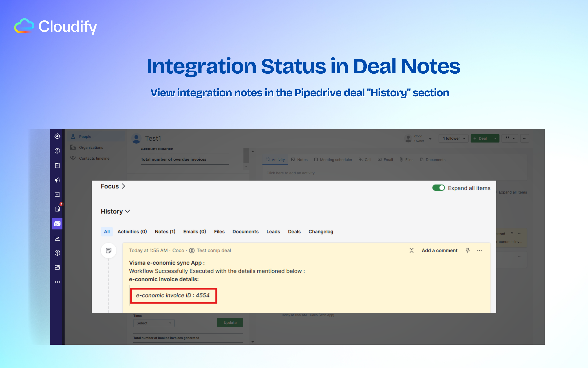Select the Call tab in composer
This screenshot has height=368, width=588.
(365, 160)
